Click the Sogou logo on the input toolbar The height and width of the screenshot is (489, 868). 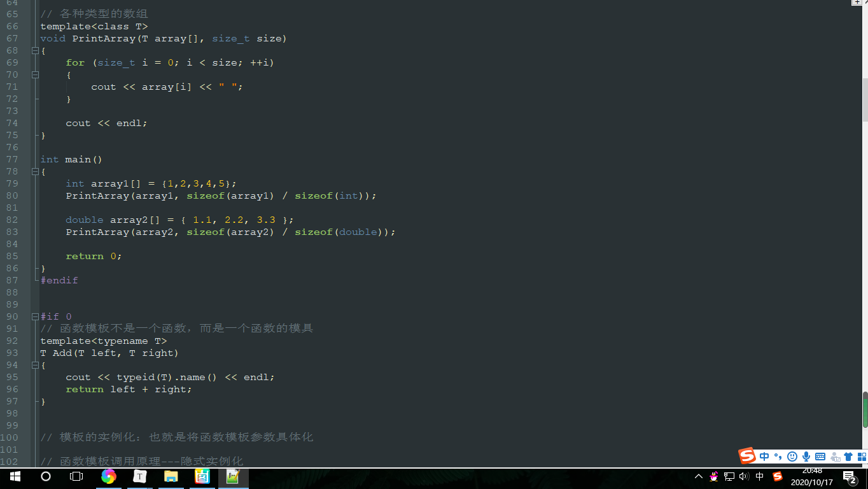pos(746,457)
